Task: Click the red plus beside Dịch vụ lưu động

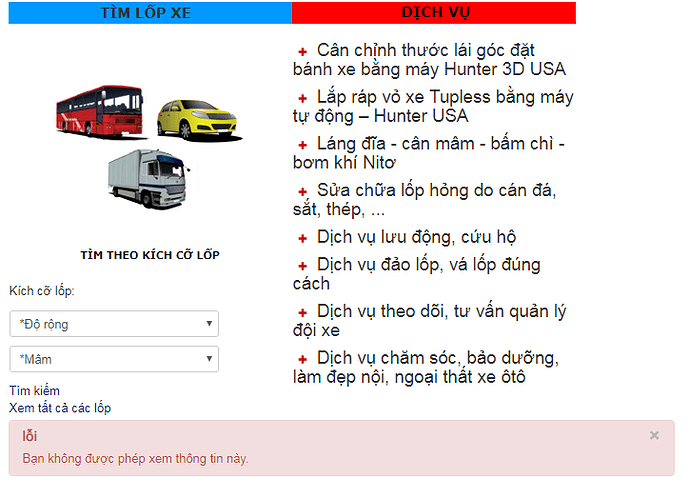Action: pos(302,238)
